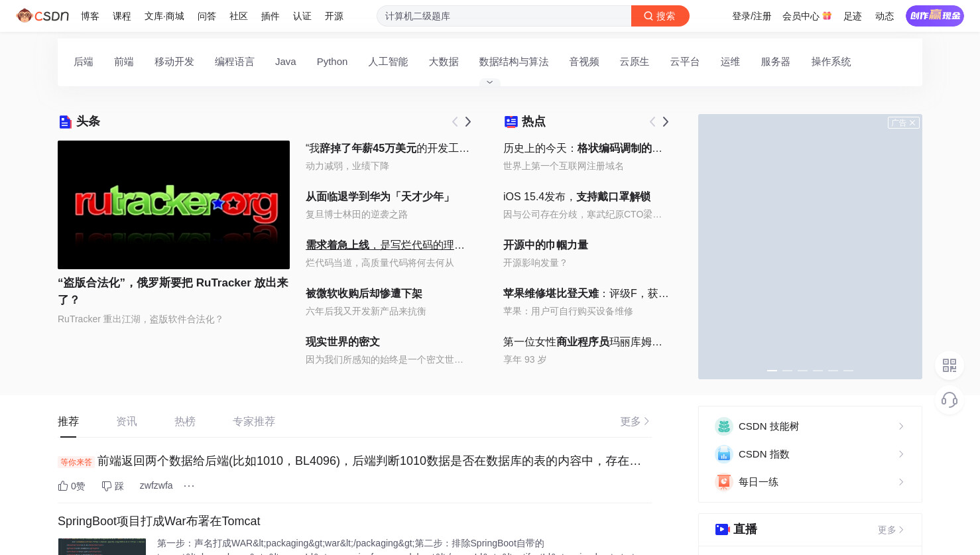Screen dimensions: 980x555
Task: Open 博客 menu item
Action: pyautogui.click(x=90, y=16)
